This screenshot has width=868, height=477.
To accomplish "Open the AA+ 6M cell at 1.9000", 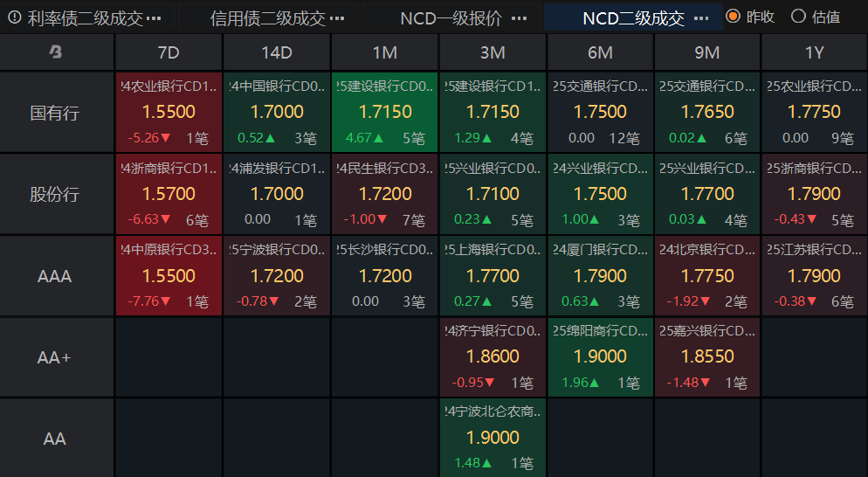I will (x=600, y=356).
